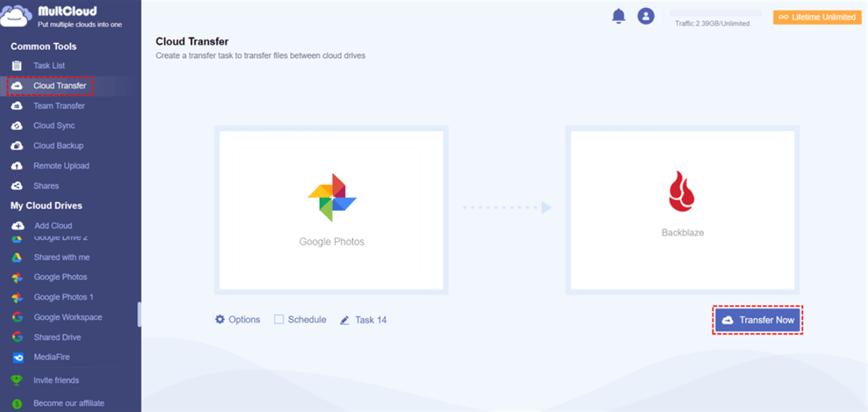
Task: Select Cloud Transfer menu item
Action: pos(60,86)
